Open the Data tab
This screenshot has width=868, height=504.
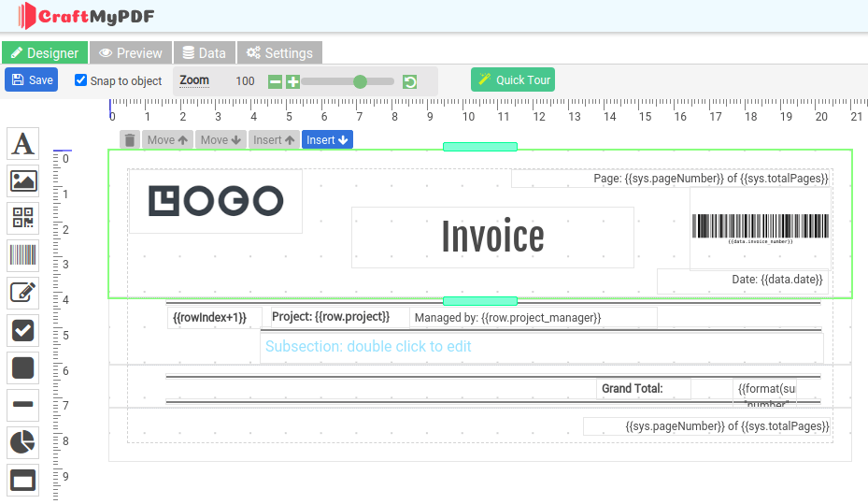(205, 53)
